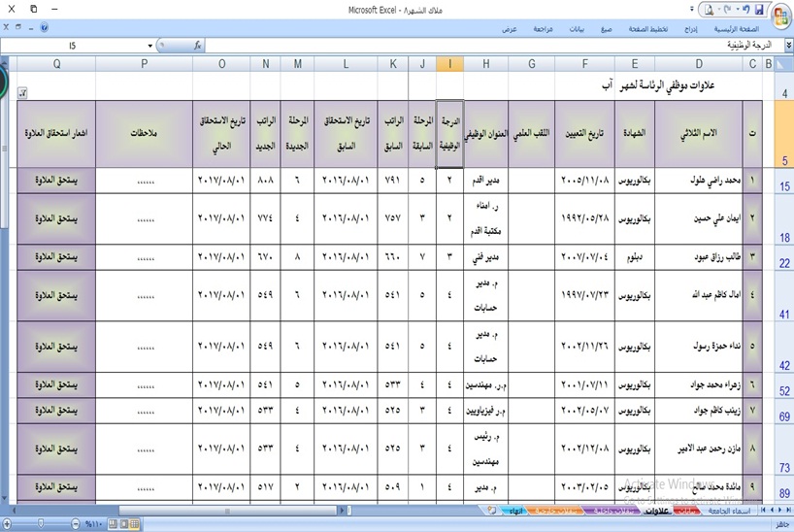Click the Redo arrow icon
This screenshot has width=794, height=532.
coord(727,10)
